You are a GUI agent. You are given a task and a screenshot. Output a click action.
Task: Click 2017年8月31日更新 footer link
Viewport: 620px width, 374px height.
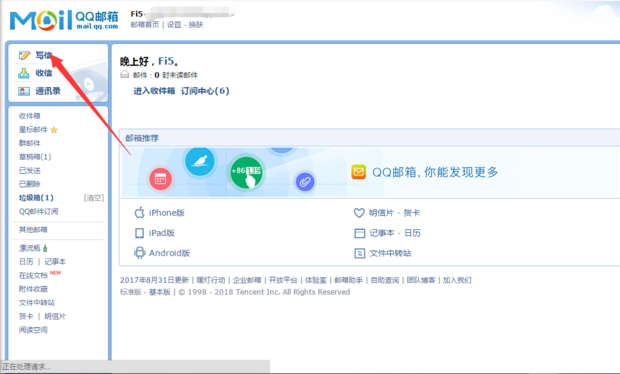(x=154, y=280)
